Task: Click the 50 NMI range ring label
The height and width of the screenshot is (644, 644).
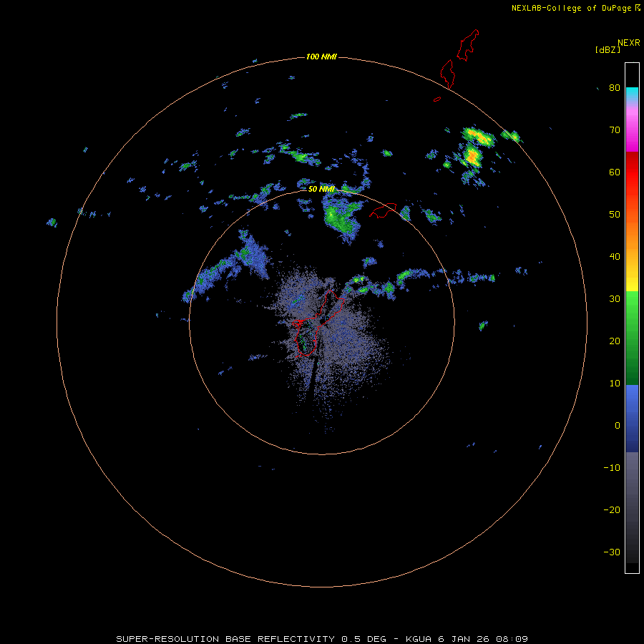Action: [321, 189]
